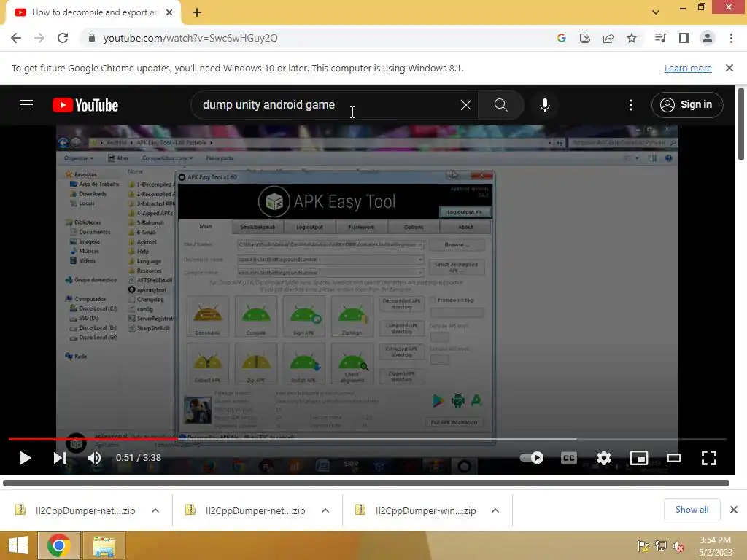The image size is (747, 560).
Task: Mute the video volume
Action: [94, 458]
